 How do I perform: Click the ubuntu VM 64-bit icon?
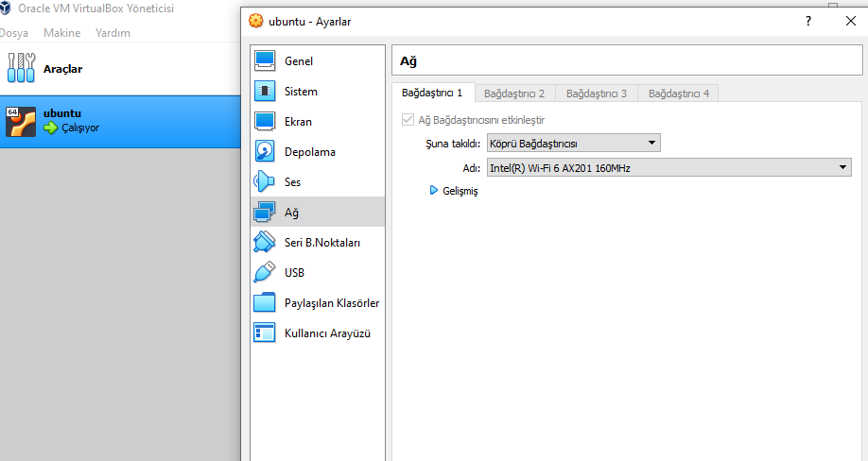point(21,122)
